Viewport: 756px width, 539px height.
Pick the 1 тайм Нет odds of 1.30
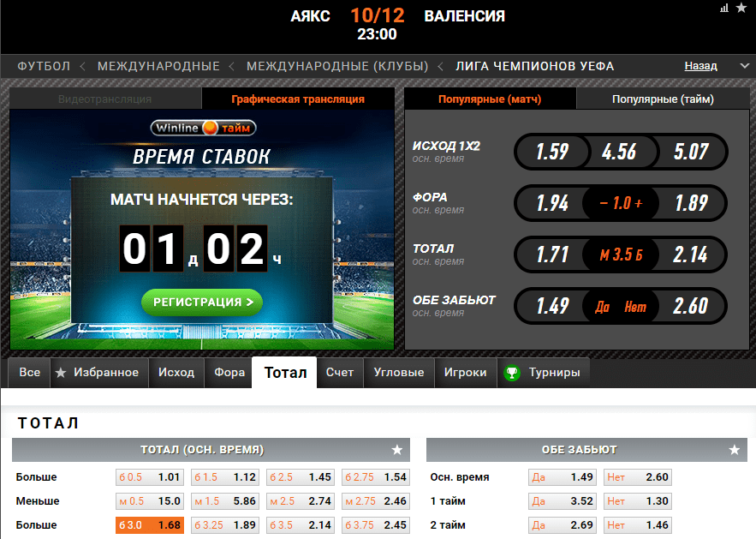(x=638, y=501)
